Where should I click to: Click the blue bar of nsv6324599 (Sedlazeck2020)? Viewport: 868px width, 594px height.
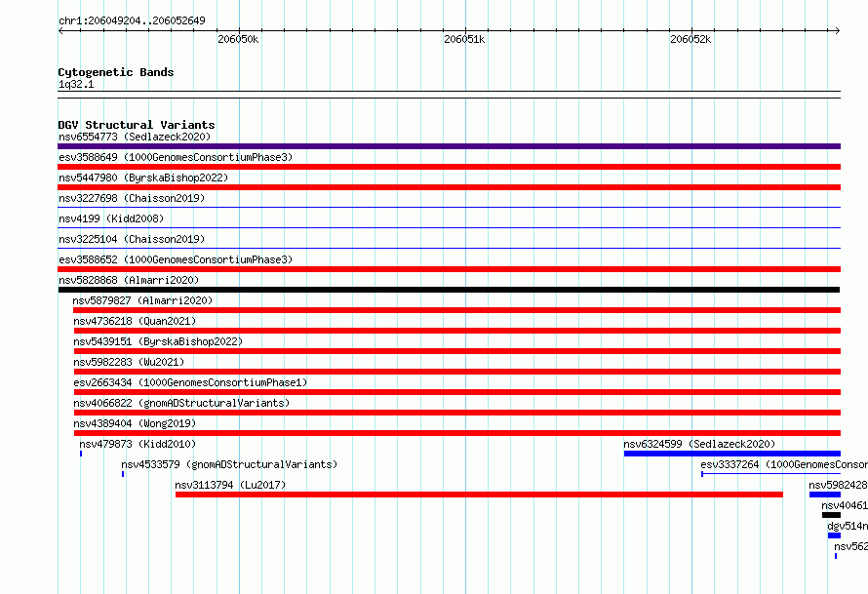pyautogui.click(x=731, y=454)
